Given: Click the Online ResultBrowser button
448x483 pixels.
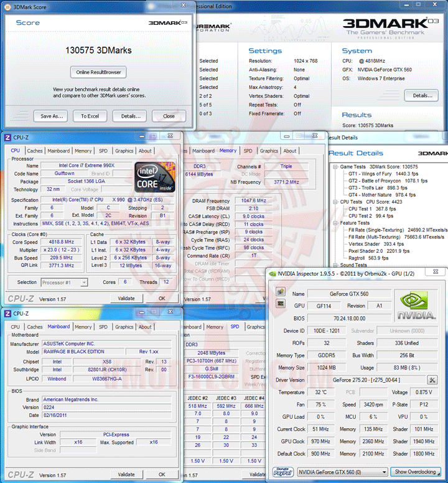Looking at the screenshot, I should pos(98,72).
